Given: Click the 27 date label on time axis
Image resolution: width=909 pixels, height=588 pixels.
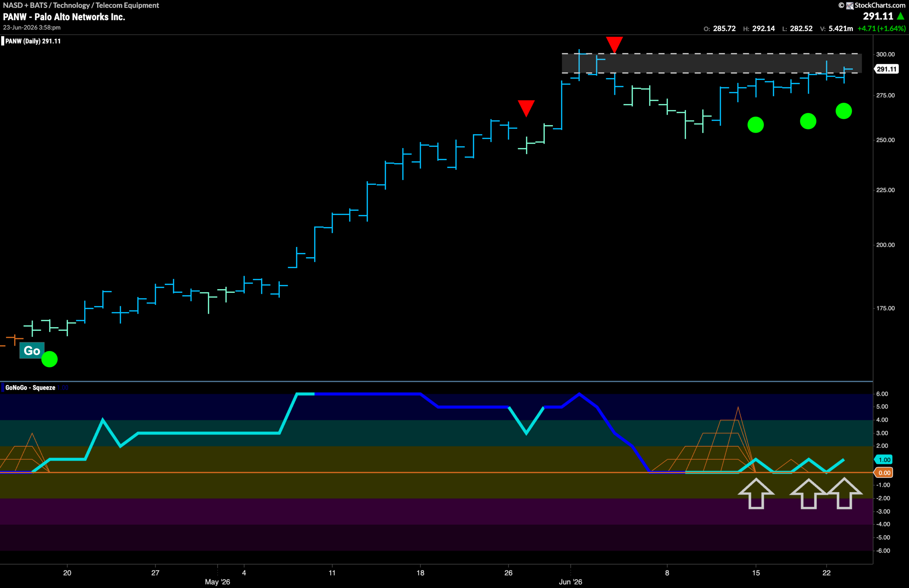Looking at the screenshot, I should tap(155, 573).
